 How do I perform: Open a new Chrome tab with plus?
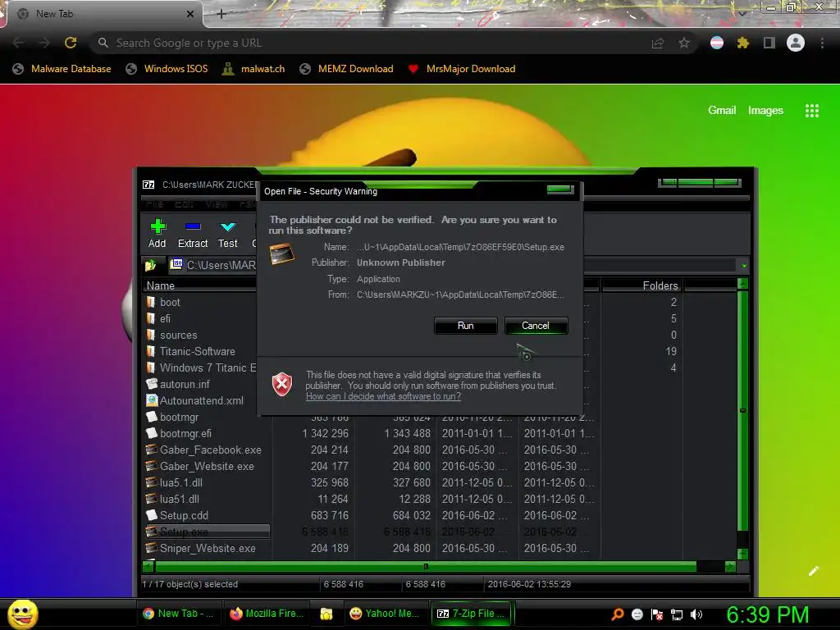[221, 14]
